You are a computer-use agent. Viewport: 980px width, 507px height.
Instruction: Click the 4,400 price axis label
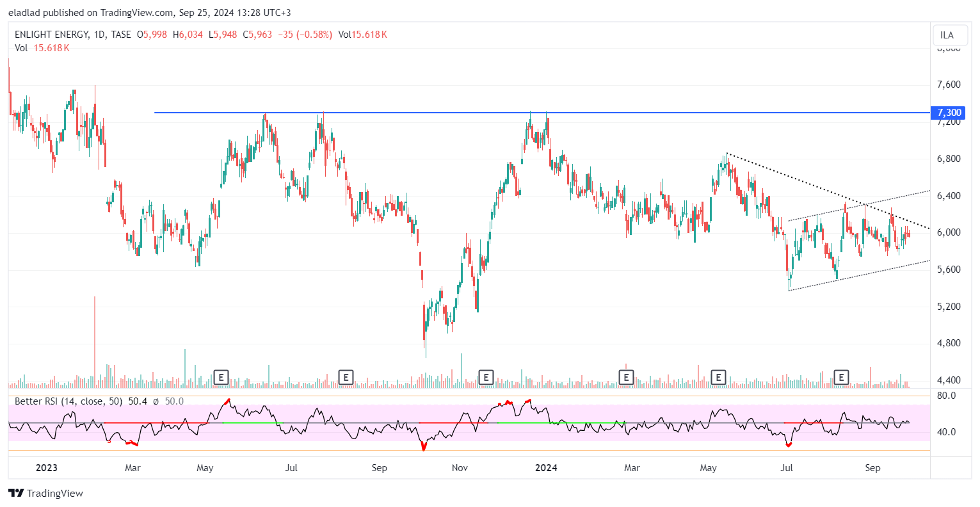pos(949,380)
